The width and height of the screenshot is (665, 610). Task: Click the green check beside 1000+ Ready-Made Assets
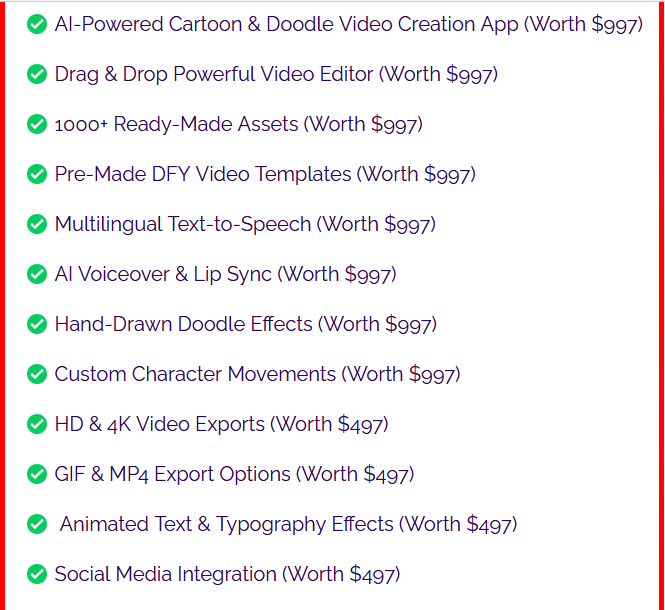point(37,124)
